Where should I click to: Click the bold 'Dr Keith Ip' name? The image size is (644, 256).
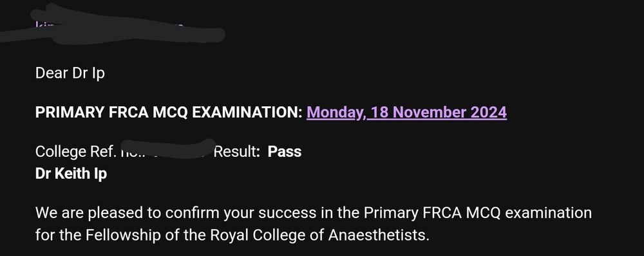[x=71, y=174]
